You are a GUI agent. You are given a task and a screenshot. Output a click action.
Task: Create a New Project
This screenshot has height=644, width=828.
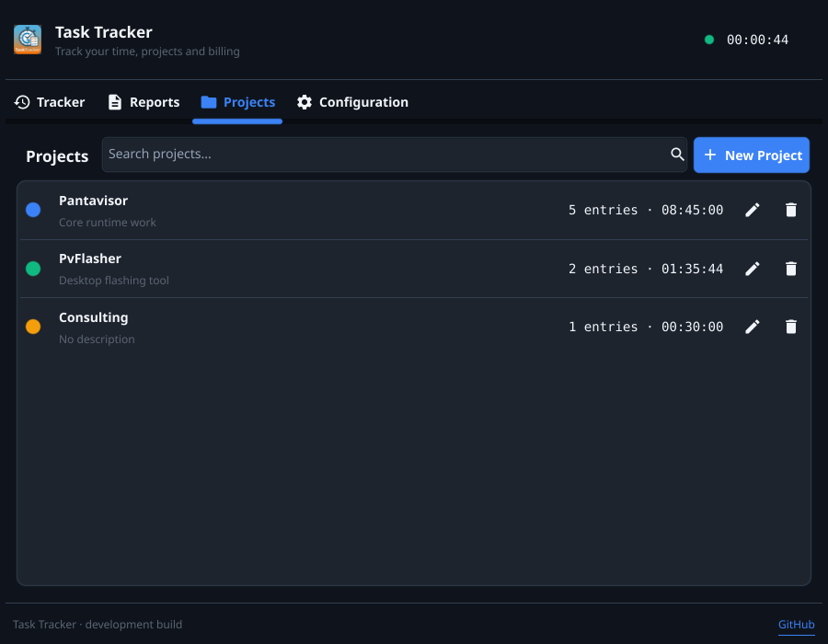coord(751,155)
